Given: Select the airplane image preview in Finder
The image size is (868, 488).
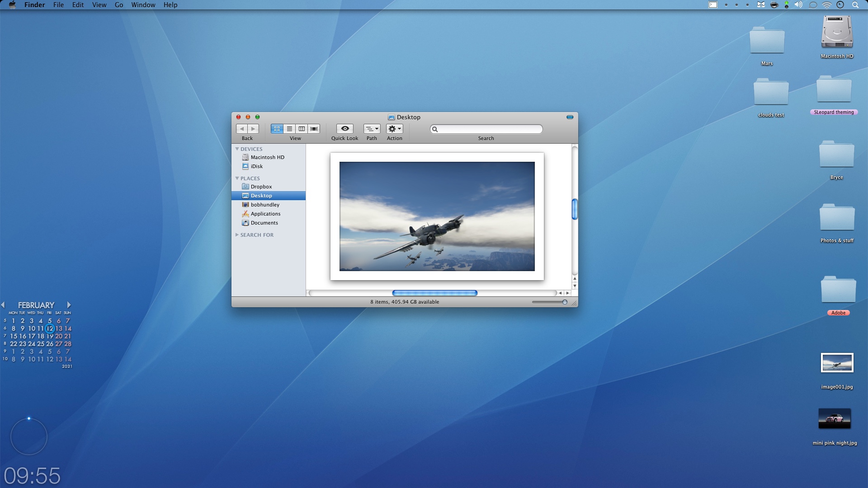Looking at the screenshot, I should pos(437,216).
